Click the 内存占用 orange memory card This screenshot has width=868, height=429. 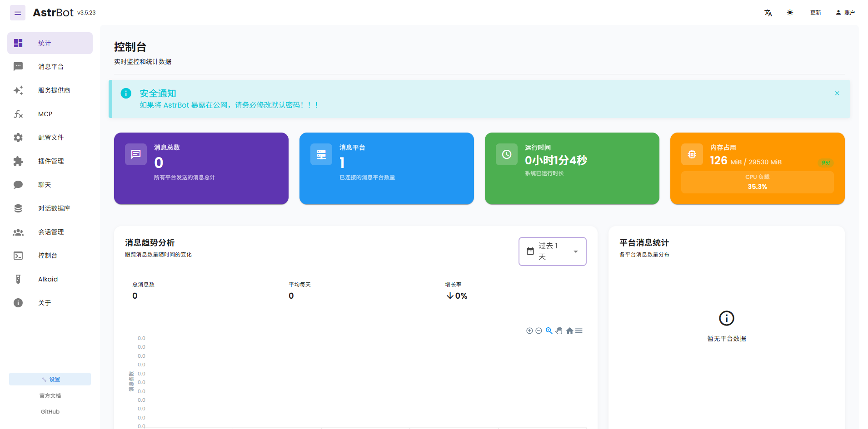[x=757, y=168]
